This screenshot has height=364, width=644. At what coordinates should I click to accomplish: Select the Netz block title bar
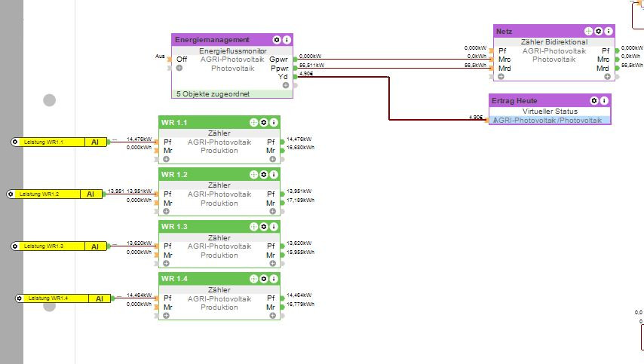point(554,31)
